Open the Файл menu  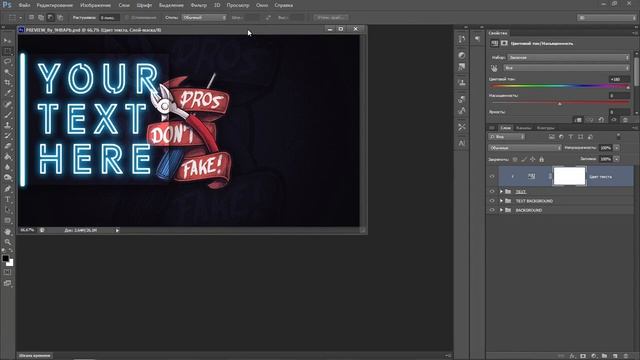[24, 5]
